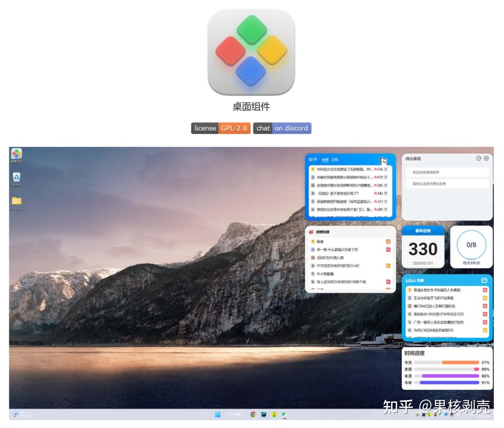Open rank 1 Weibo hot search entry
This screenshot has width=504, height=428.
point(350,241)
